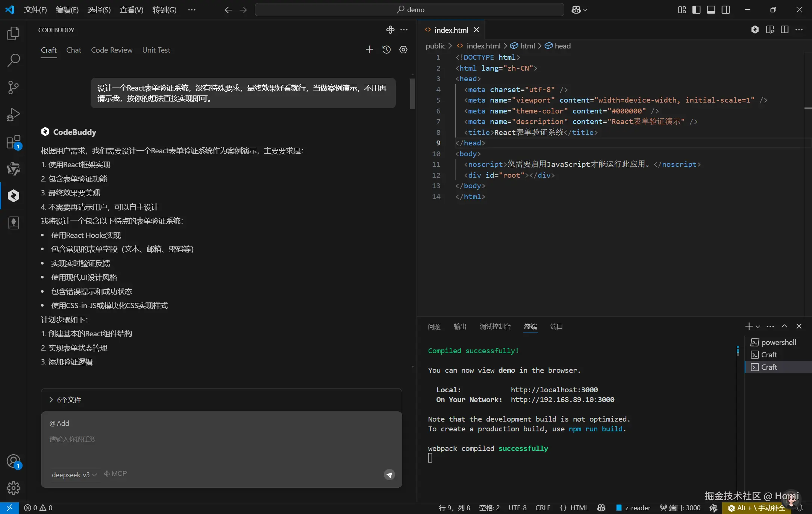Open CodeBuddy conversation history (clock icon)
The width and height of the screenshot is (812, 514).
(x=386, y=49)
